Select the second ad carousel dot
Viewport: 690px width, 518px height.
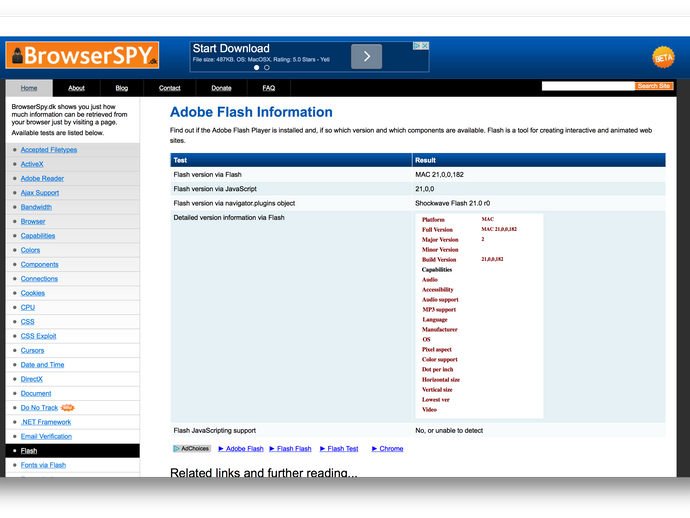[267, 68]
